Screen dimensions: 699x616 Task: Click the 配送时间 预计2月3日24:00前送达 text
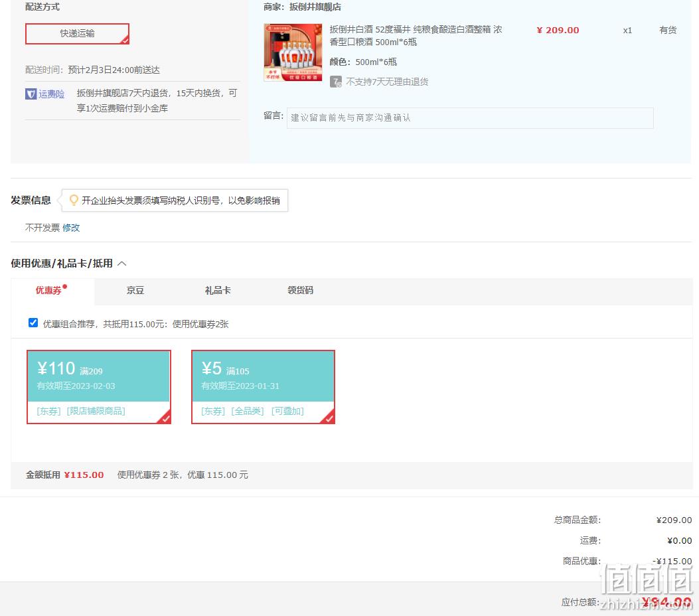92,70
